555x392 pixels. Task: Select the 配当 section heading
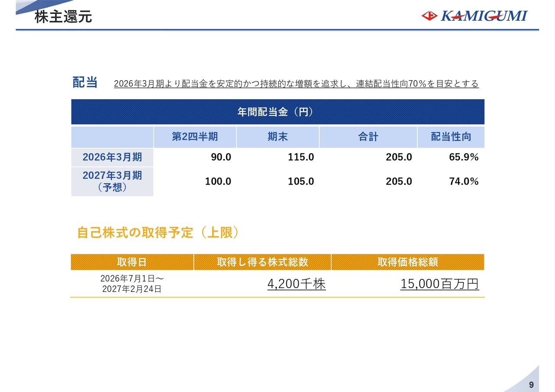coord(85,82)
